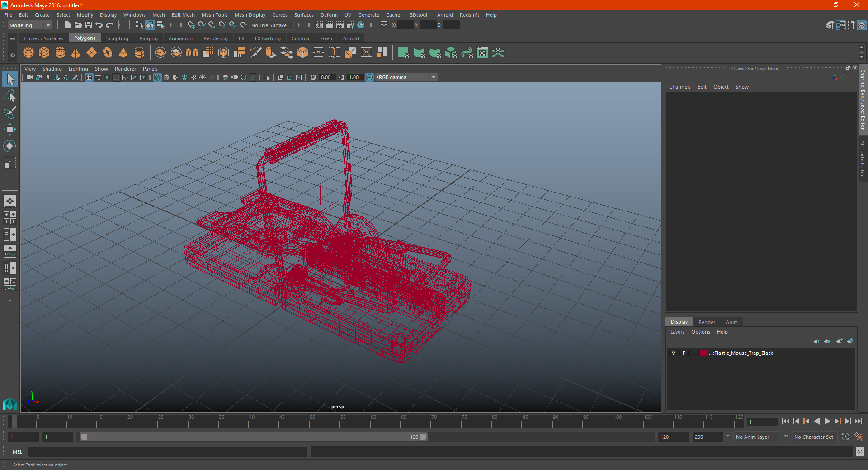
Task: Create a polygon cube from shelf
Action: click(44, 53)
